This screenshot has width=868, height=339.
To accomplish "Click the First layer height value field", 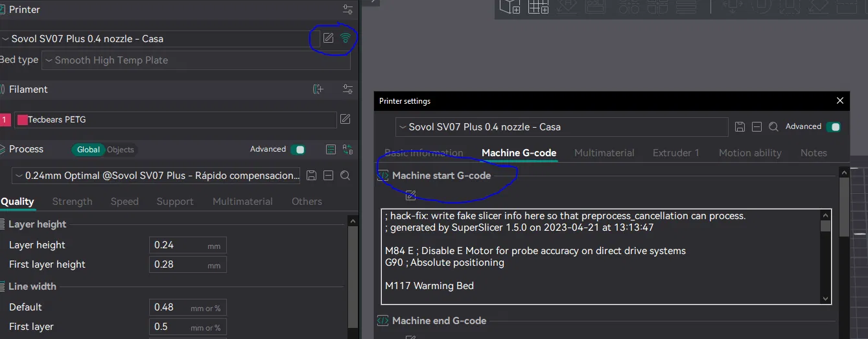I will (188, 265).
